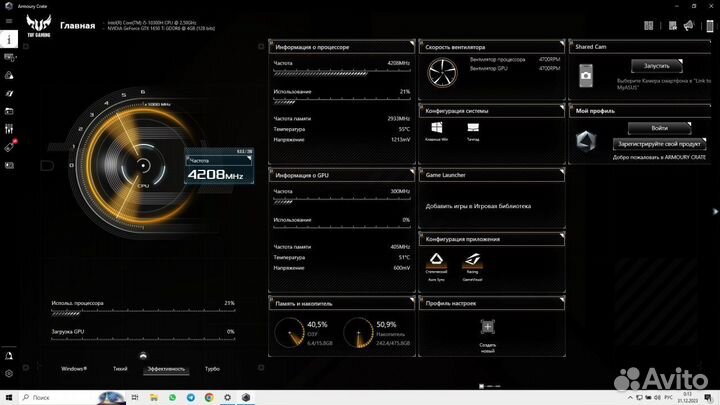This screenshot has width=720, height=405.
Task: Click the edit widgets icon at top right
Action: [673, 26]
